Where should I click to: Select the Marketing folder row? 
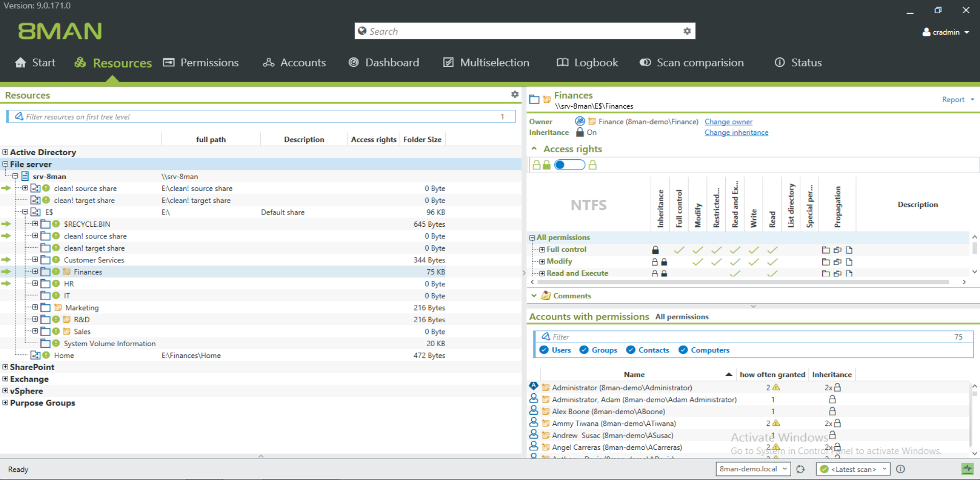coord(260,307)
